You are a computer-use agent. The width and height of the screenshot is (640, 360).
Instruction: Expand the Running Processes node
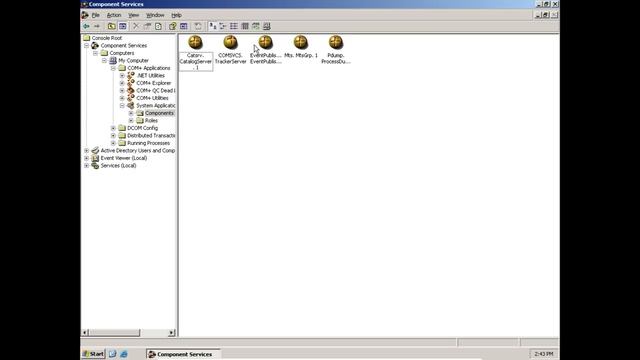point(113,143)
